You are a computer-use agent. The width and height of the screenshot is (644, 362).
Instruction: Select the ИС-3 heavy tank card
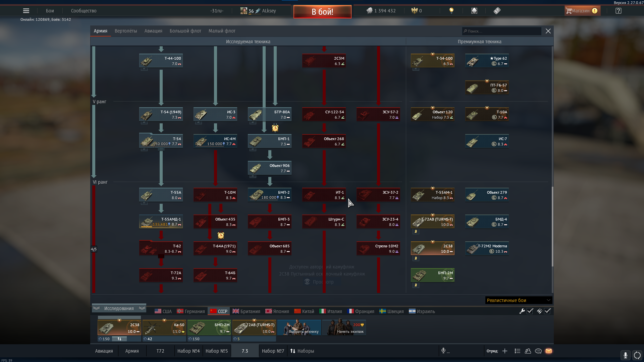pyautogui.click(x=215, y=114)
